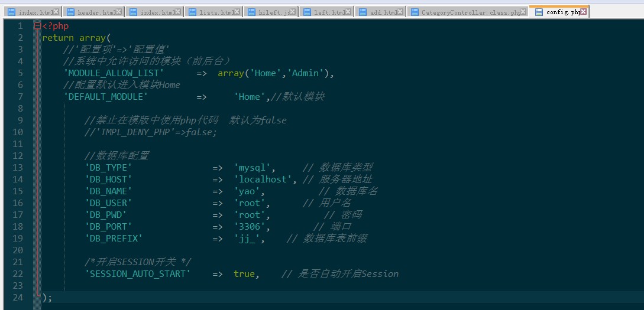Viewport: 644px width, 310px height.
Task: Close the add.html tab
Action: [x=400, y=12]
